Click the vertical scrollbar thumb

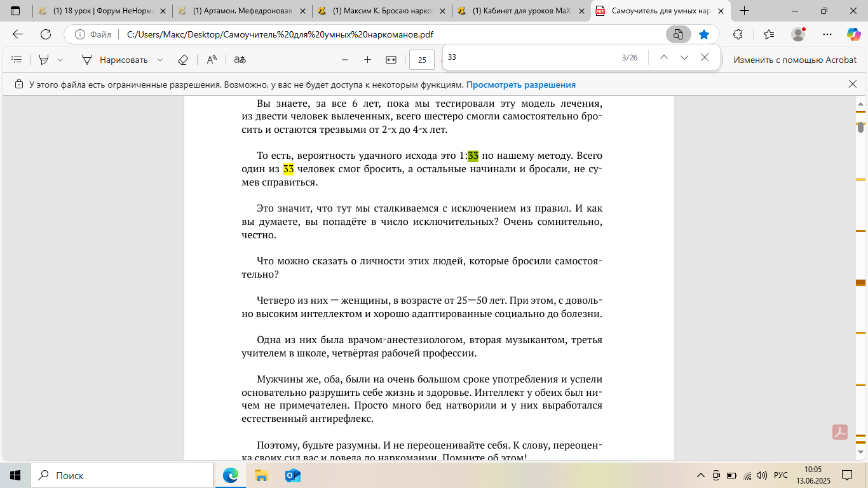click(x=860, y=127)
